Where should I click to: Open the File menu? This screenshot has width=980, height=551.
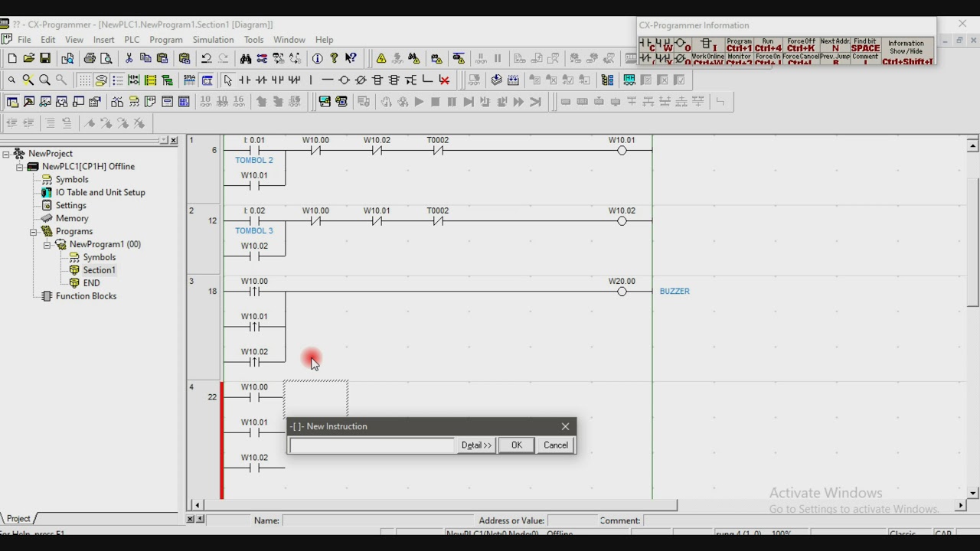pyautogui.click(x=24, y=40)
